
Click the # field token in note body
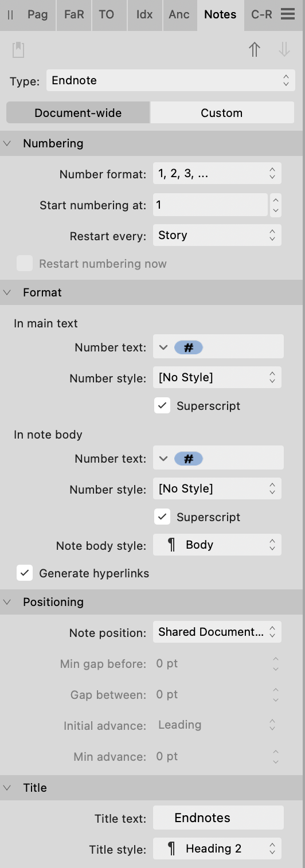(x=189, y=459)
